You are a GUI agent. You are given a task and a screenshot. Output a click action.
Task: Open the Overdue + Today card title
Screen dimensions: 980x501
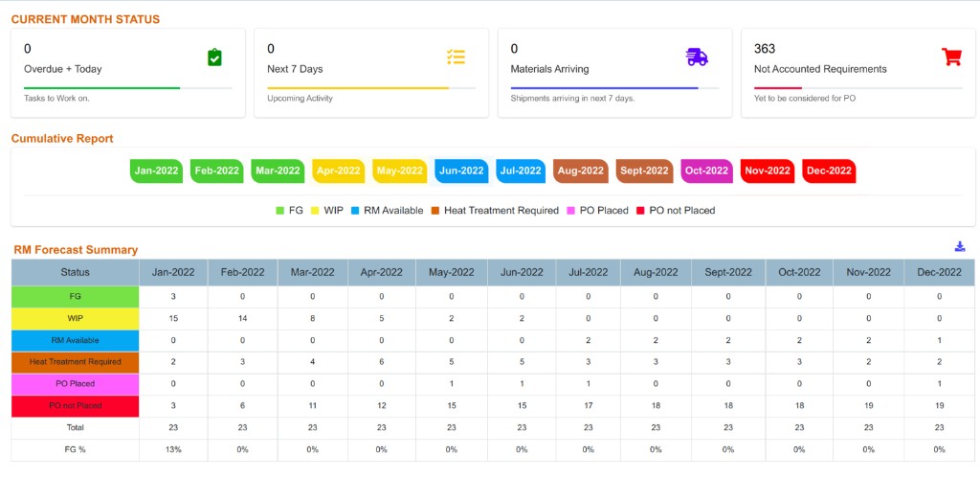tap(62, 69)
